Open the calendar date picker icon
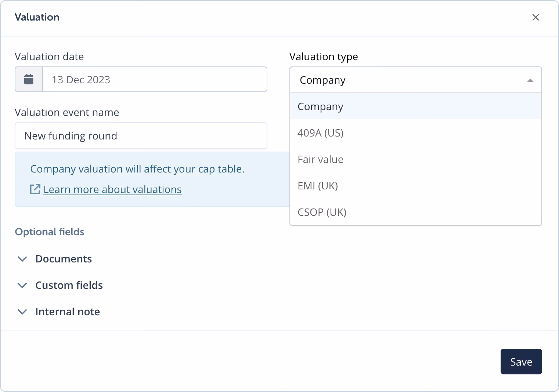The height and width of the screenshot is (392, 559). point(29,79)
